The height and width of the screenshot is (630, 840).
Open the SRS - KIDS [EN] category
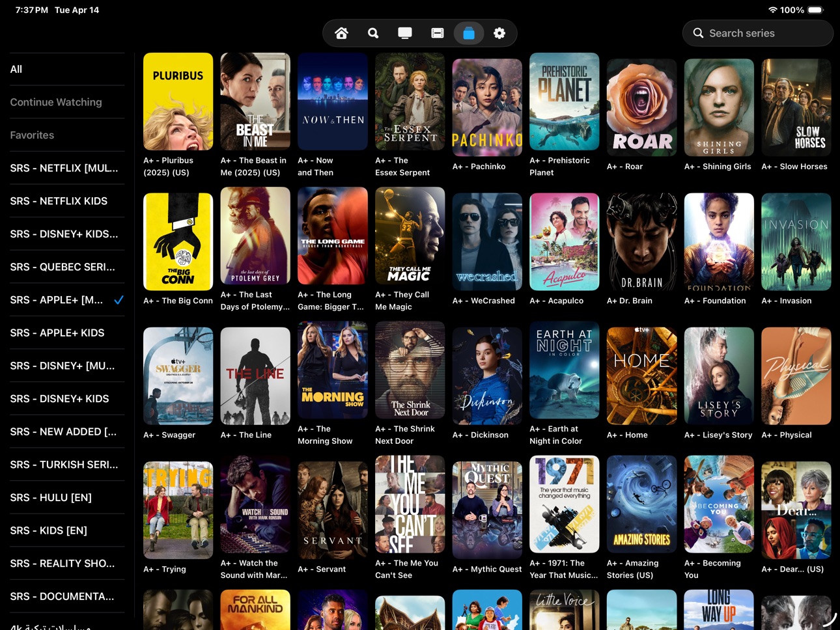point(67,530)
